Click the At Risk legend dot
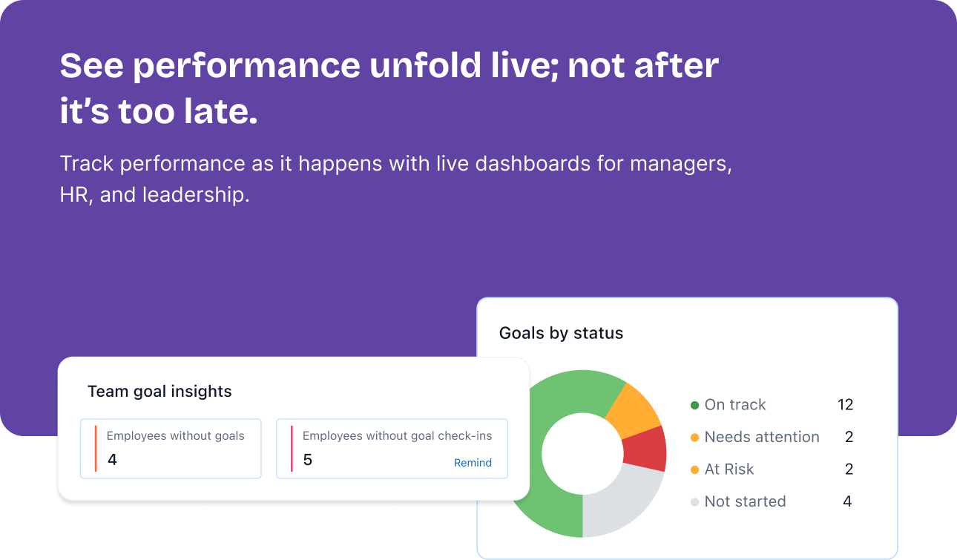 click(x=694, y=470)
